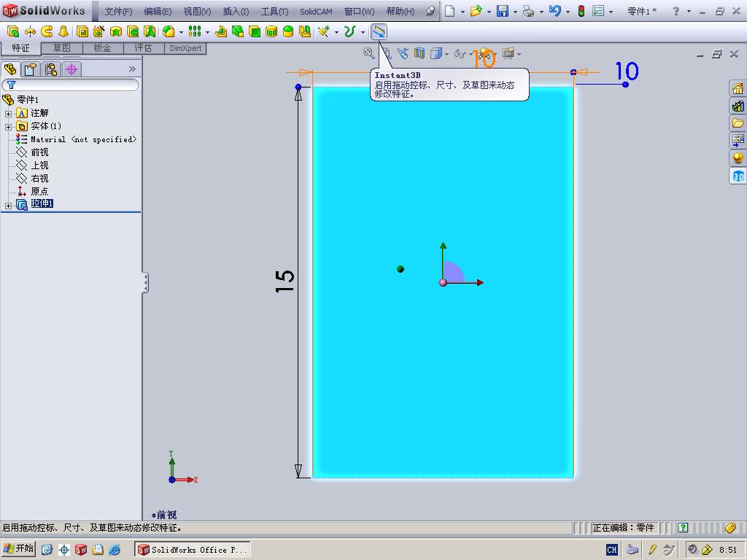Expand the 注解 tree node
Image resolution: width=747 pixels, height=560 pixels.
pyautogui.click(x=8, y=114)
